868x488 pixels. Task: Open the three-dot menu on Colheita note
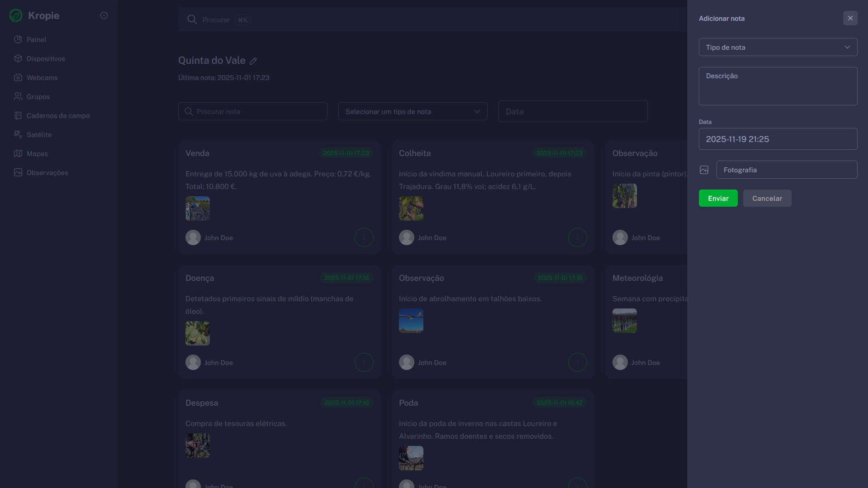[x=577, y=238]
